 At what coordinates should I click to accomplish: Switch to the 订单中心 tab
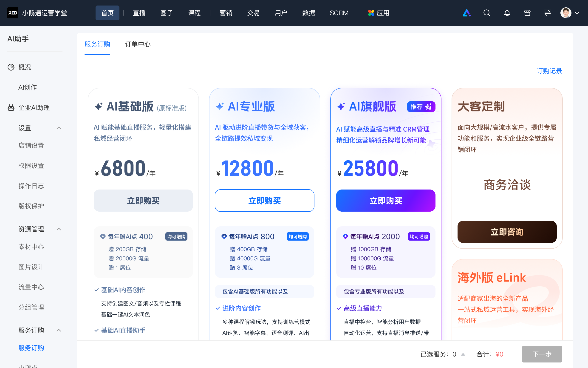[138, 44]
